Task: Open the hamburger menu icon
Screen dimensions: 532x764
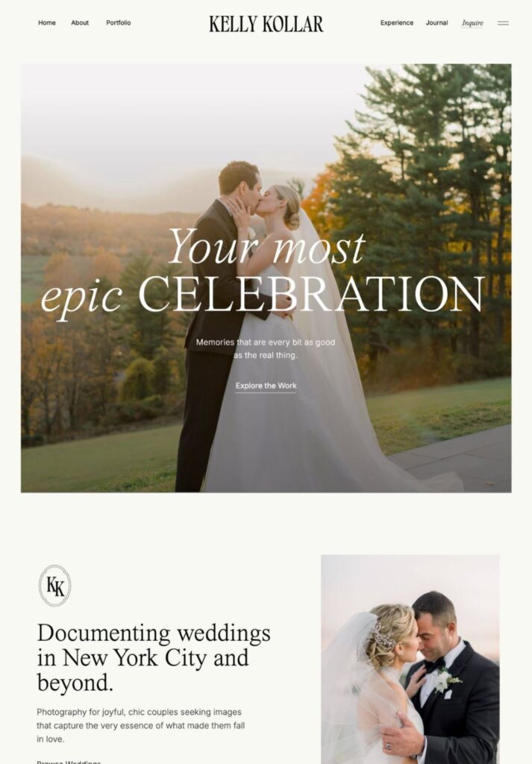Action: click(503, 23)
